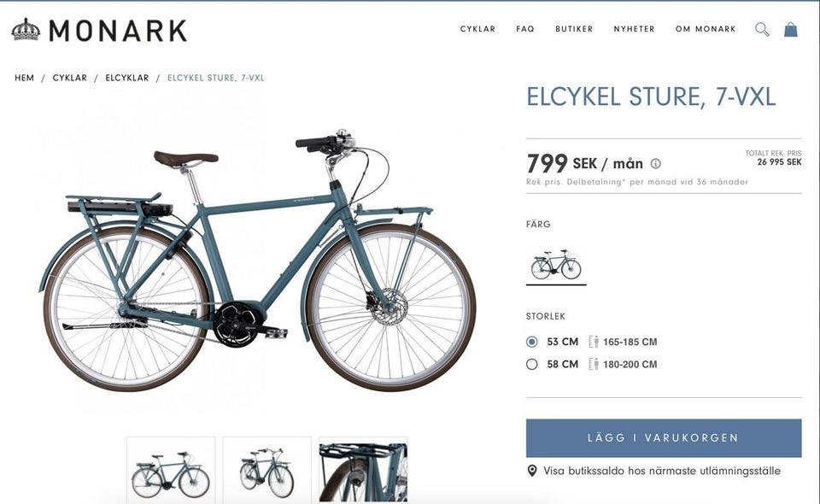Go to Butiker in the navigation
820x504 pixels.
pos(574,29)
